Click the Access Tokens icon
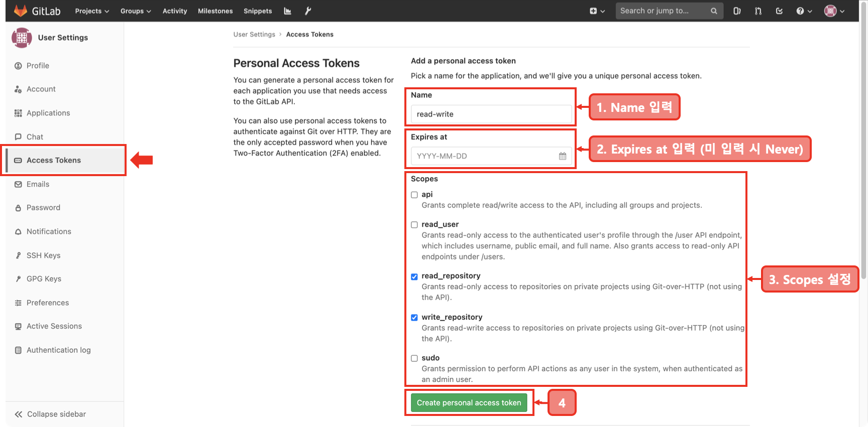Screen dimensions: 868x427 [18, 161]
